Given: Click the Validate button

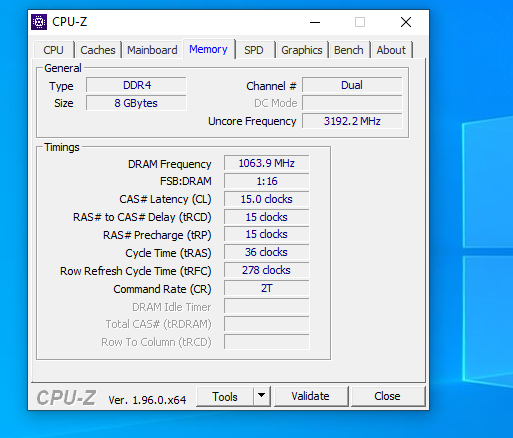Looking at the screenshot, I should click(311, 396).
